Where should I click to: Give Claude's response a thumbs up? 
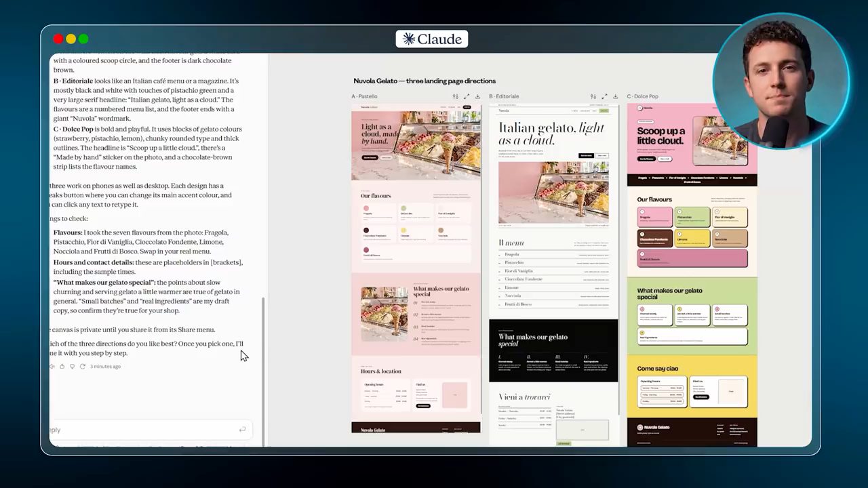click(62, 367)
